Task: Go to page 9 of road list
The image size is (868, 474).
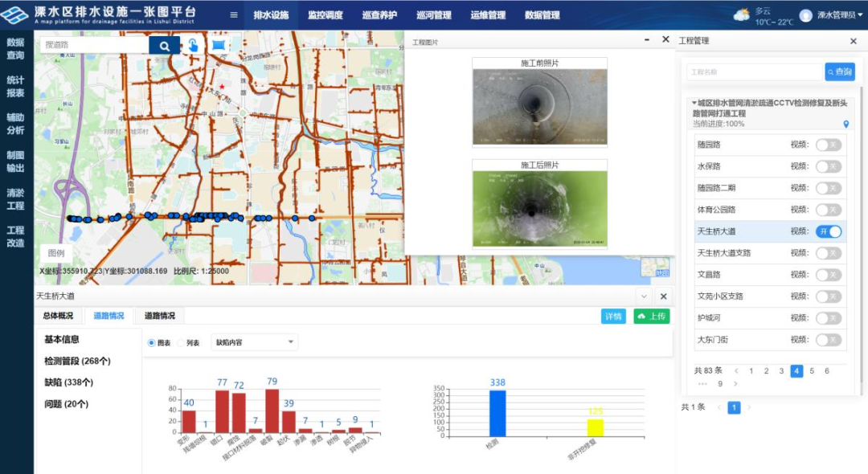Action: pos(720,384)
